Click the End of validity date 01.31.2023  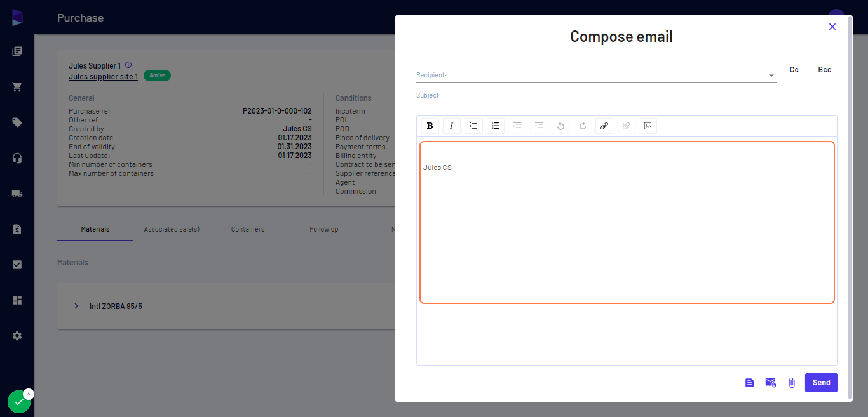coord(294,147)
